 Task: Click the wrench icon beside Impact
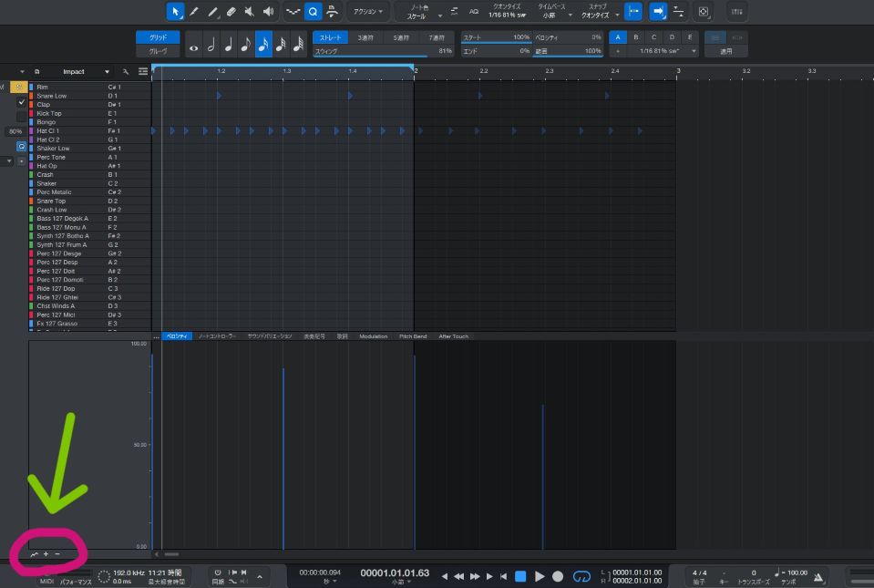[125, 71]
